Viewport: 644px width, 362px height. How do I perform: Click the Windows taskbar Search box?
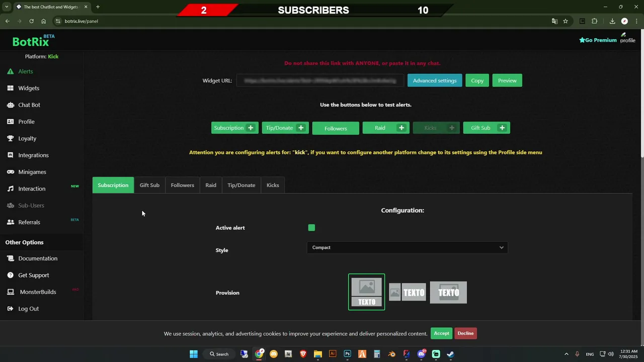[x=219, y=354]
